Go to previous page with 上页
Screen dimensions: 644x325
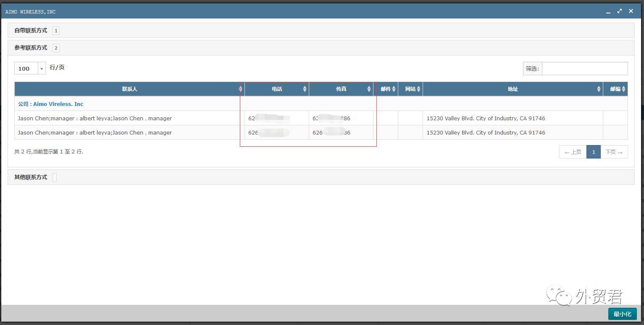point(573,152)
